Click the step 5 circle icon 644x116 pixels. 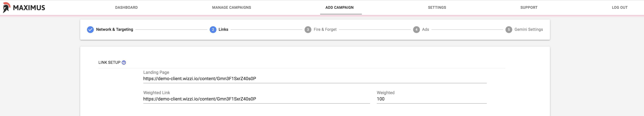pyautogui.click(x=509, y=30)
